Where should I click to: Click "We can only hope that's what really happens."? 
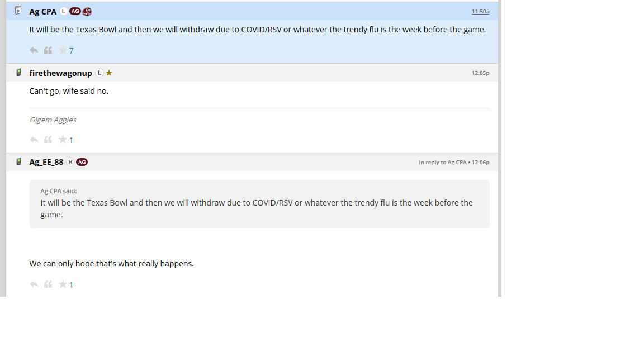coord(111,264)
